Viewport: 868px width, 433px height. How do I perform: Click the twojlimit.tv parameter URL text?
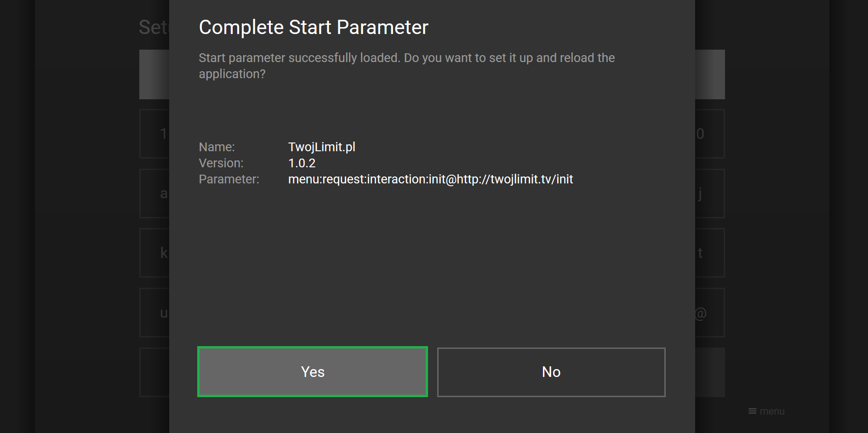pos(430,179)
